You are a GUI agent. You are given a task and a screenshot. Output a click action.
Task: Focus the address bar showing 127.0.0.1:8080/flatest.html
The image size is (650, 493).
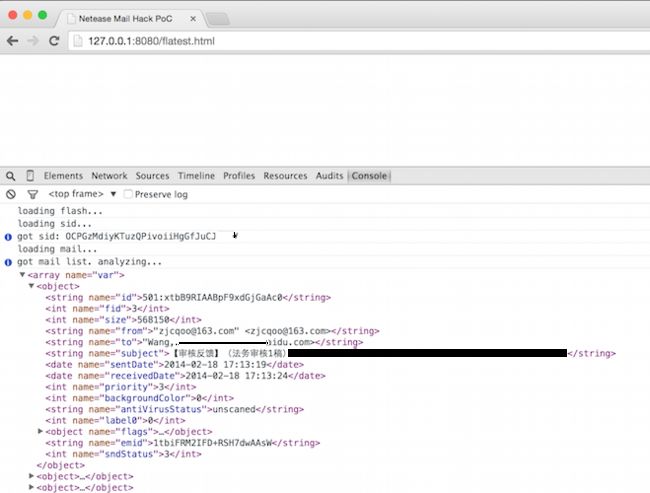pyautogui.click(x=359, y=41)
